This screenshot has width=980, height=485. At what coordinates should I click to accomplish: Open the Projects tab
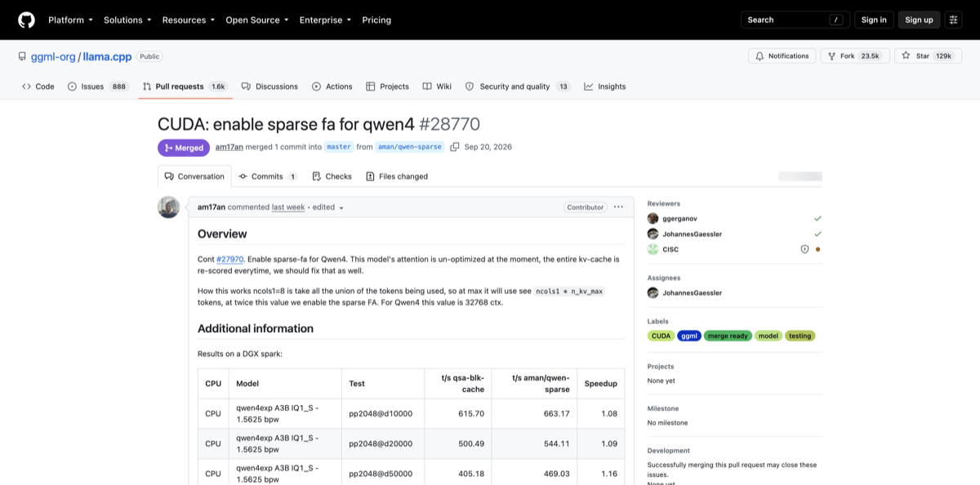tap(387, 87)
